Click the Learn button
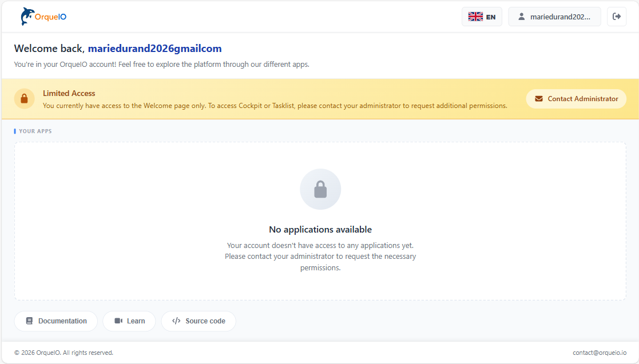 129,321
